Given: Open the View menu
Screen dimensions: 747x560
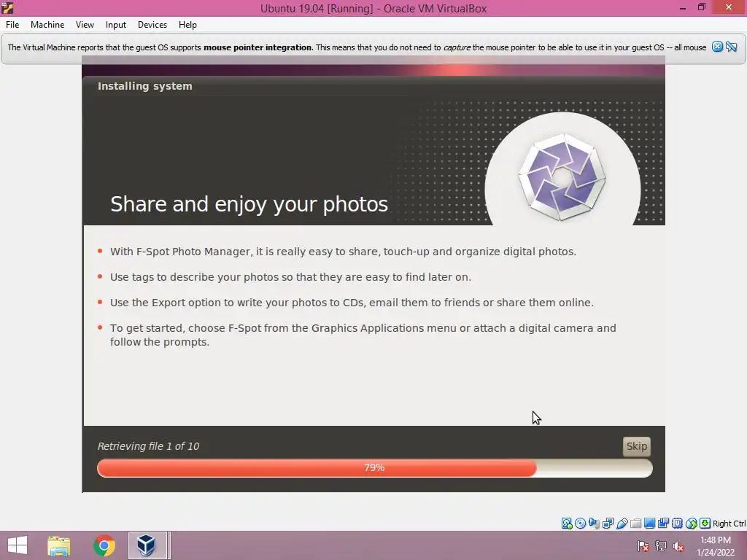Looking at the screenshot, I should click(85, 25).
